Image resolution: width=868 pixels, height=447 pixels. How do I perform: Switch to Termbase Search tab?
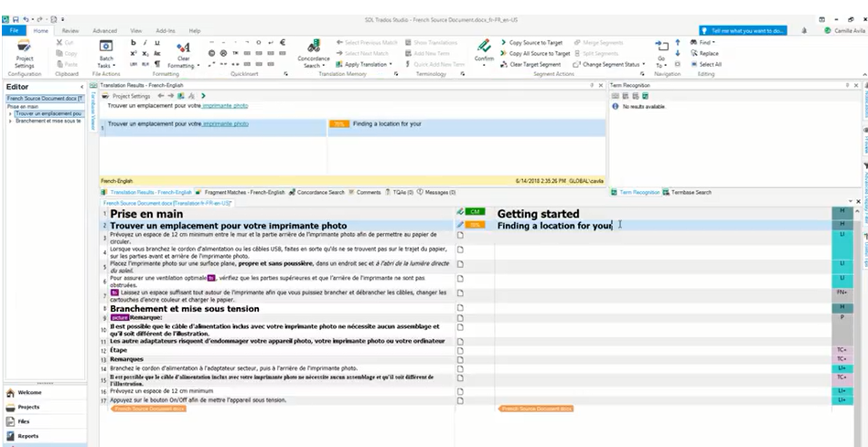[686, 193]
